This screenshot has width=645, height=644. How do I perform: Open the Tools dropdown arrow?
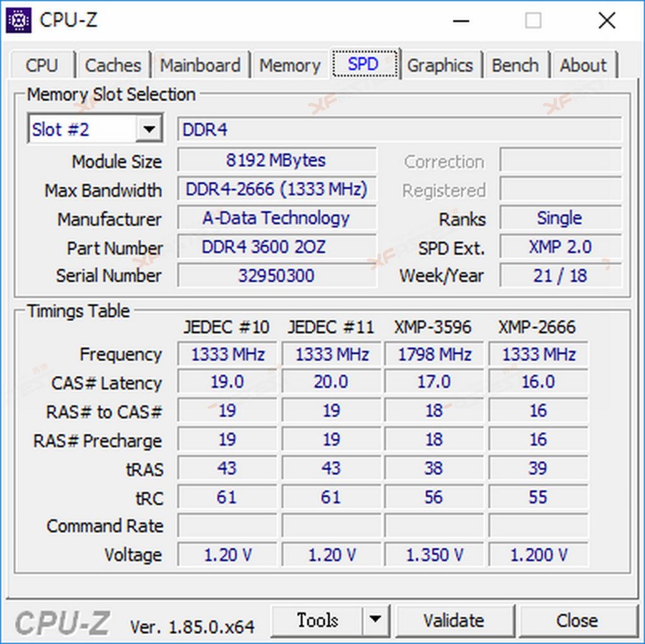375,619
